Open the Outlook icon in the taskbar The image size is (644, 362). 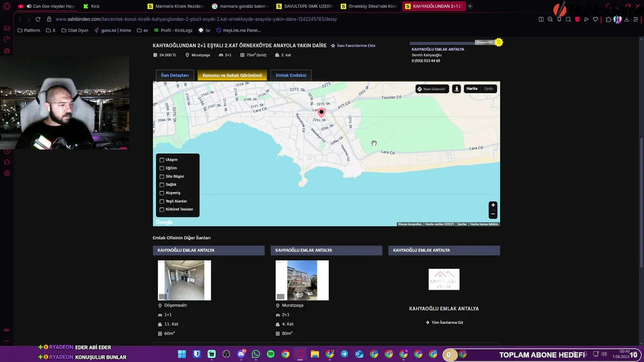(359, 354)
